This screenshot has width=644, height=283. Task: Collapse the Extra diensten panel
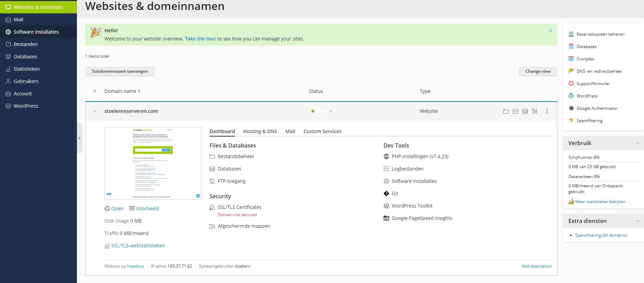[x=637, y=221]
